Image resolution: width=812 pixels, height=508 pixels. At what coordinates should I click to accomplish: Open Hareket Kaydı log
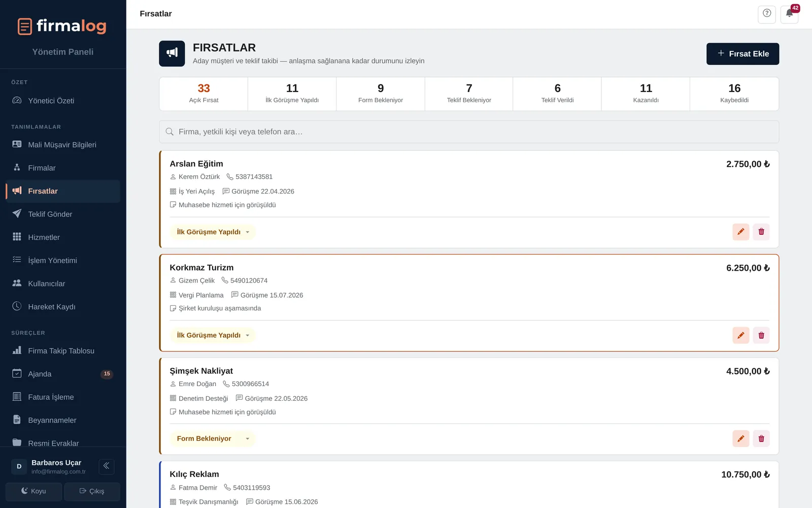tap(63, 306)
